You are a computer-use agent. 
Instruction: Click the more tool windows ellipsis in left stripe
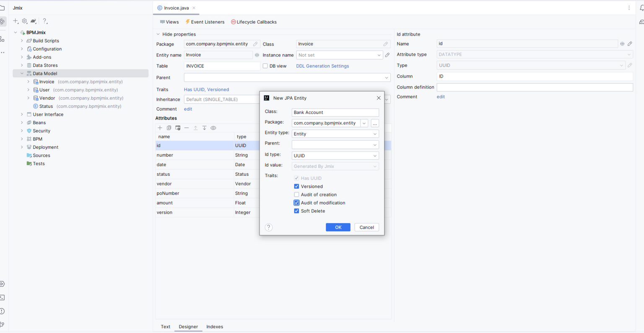(3, 53)
